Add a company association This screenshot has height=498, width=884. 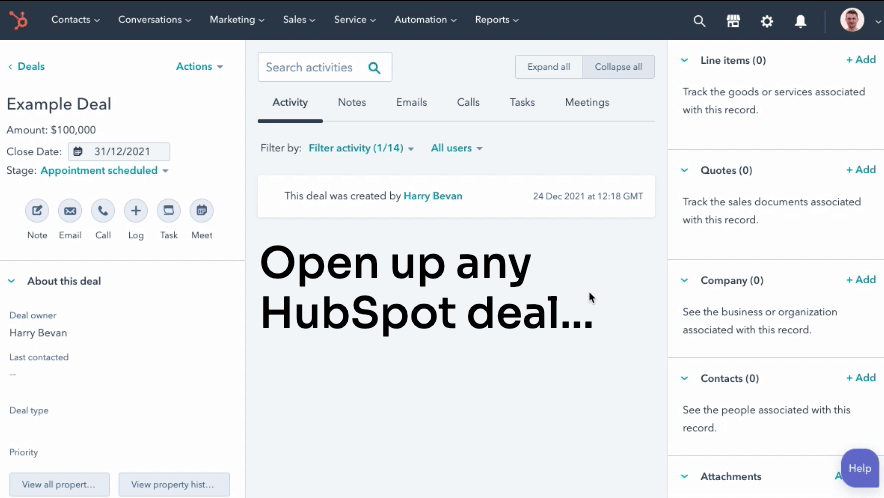click(x=860, y=280)
